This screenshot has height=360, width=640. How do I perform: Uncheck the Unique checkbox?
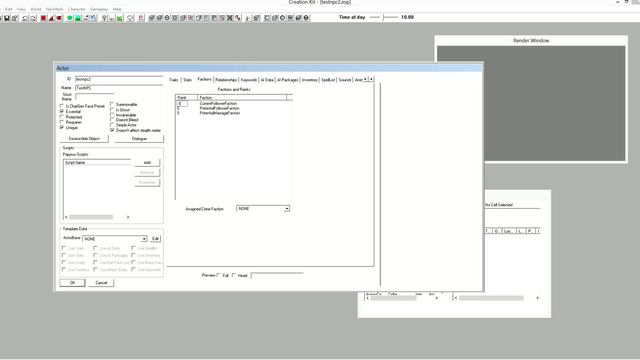(62, 127)
